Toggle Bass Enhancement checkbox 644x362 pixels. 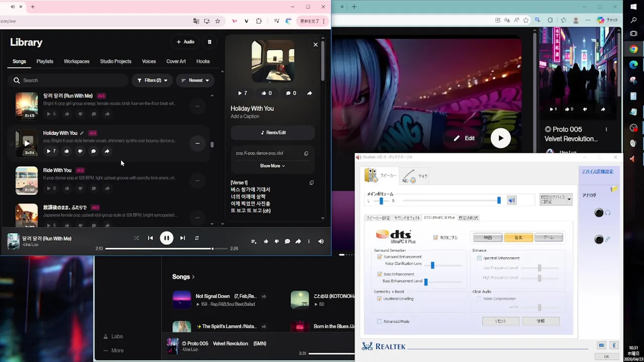(x=379, y=274)
